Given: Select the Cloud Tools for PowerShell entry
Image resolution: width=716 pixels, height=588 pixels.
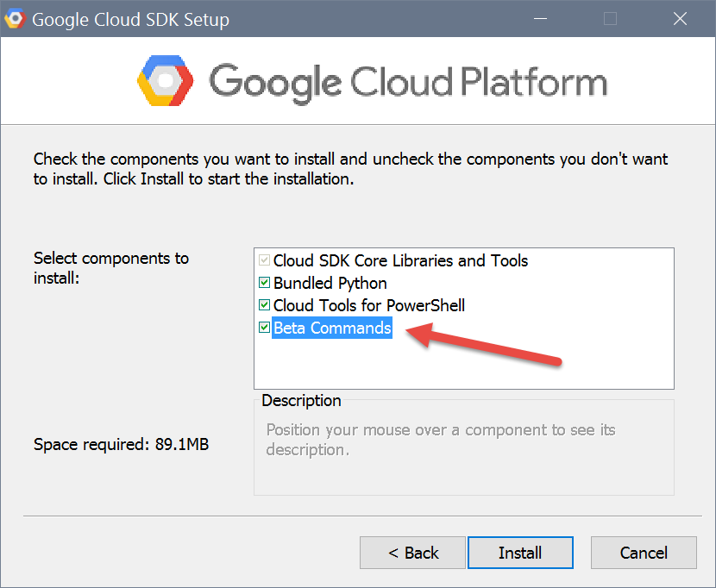Looking at the screenshot, I should [368, 305].
